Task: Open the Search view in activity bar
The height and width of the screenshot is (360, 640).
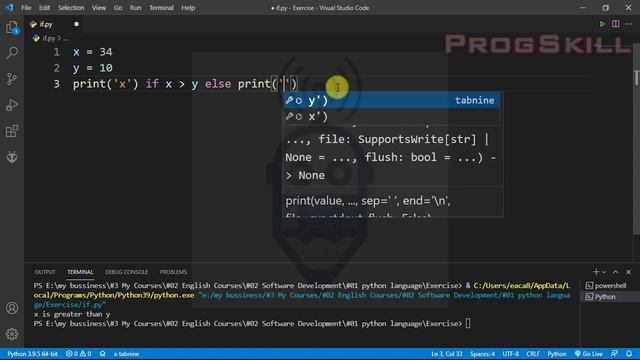Action: (x=12, y=53)
